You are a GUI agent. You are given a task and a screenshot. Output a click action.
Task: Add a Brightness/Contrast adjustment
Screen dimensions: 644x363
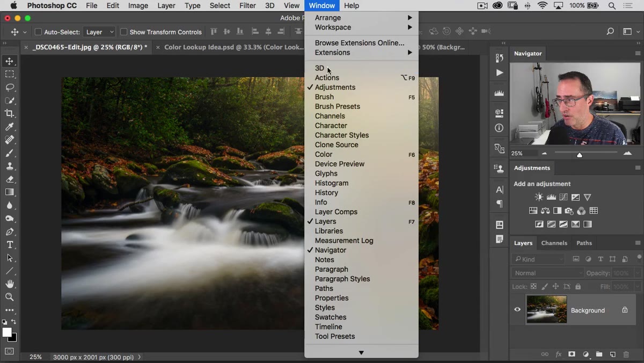point(539,197)
